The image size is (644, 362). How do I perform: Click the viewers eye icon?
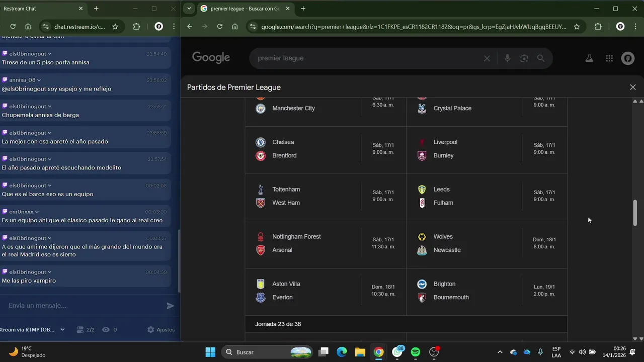pos(106,330)
